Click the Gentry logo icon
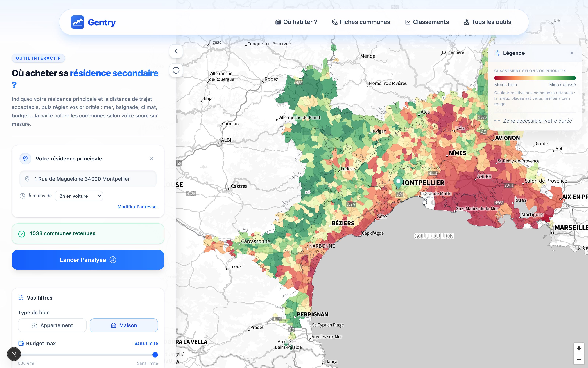The image size is (588, 368). tap(78, 22)
